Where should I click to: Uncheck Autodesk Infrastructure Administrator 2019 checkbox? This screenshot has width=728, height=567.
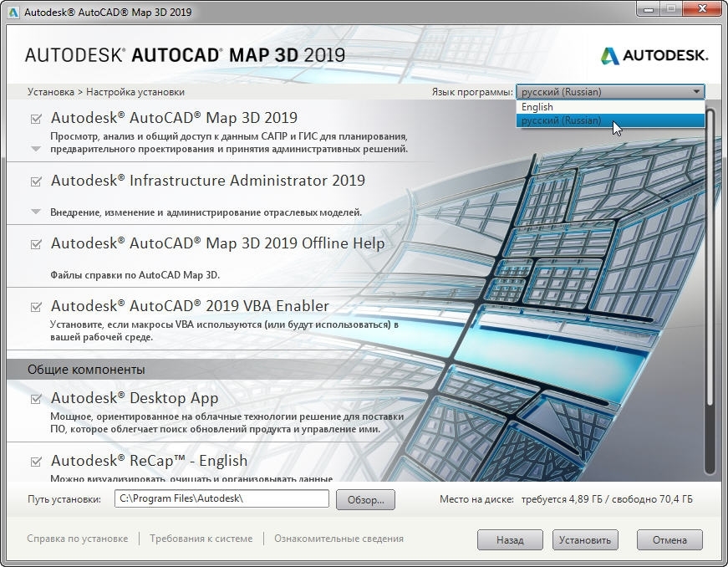(36, 181)
